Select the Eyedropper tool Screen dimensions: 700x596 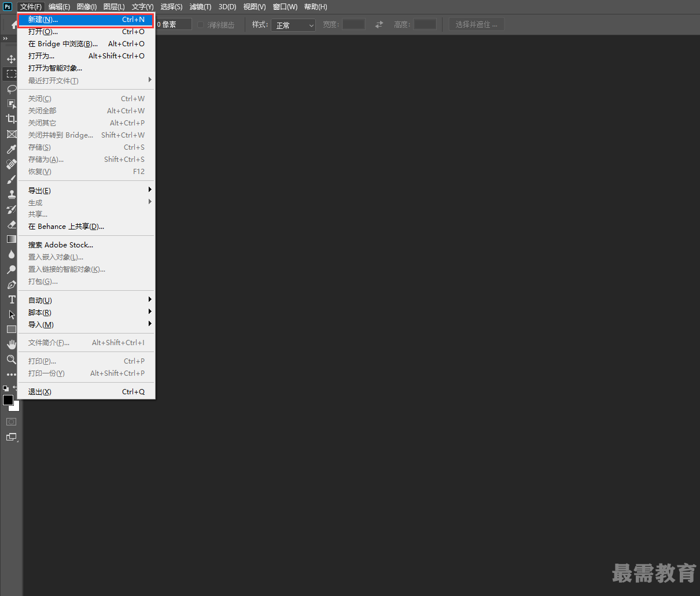[x=11, y=149]
